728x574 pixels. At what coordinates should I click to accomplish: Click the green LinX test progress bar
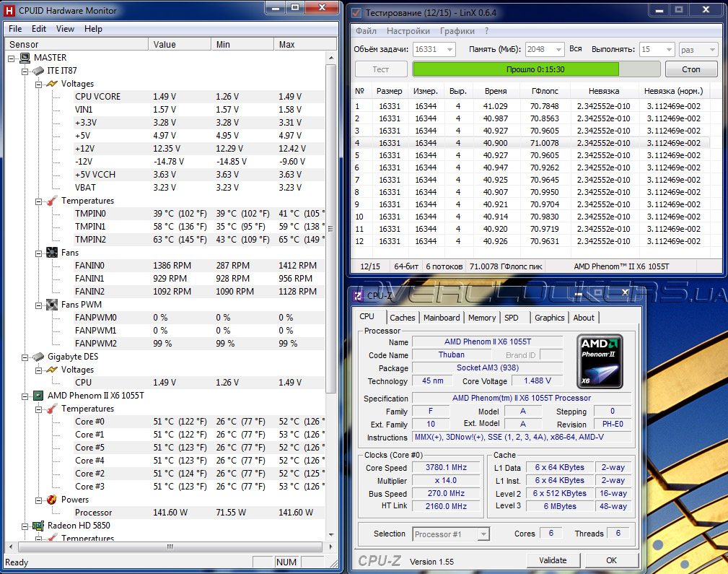click(515, 69)
